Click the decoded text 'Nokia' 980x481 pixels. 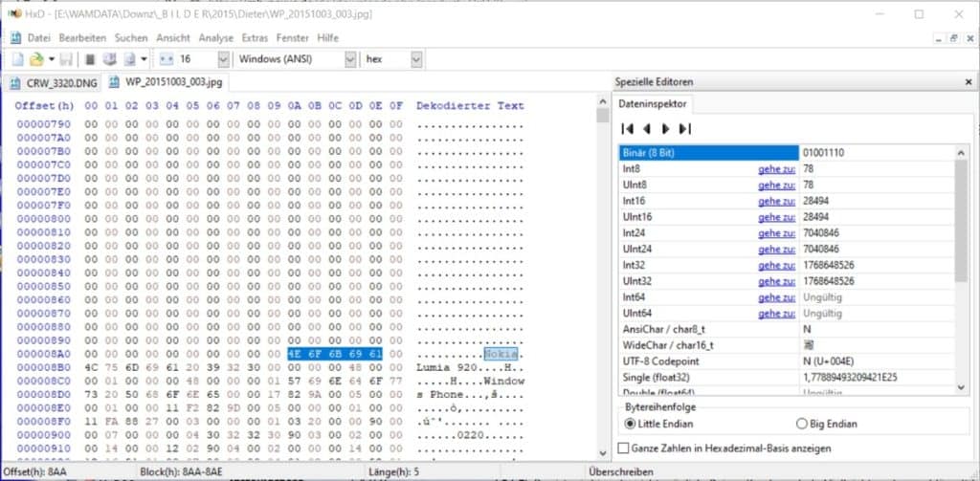(501, 354)
